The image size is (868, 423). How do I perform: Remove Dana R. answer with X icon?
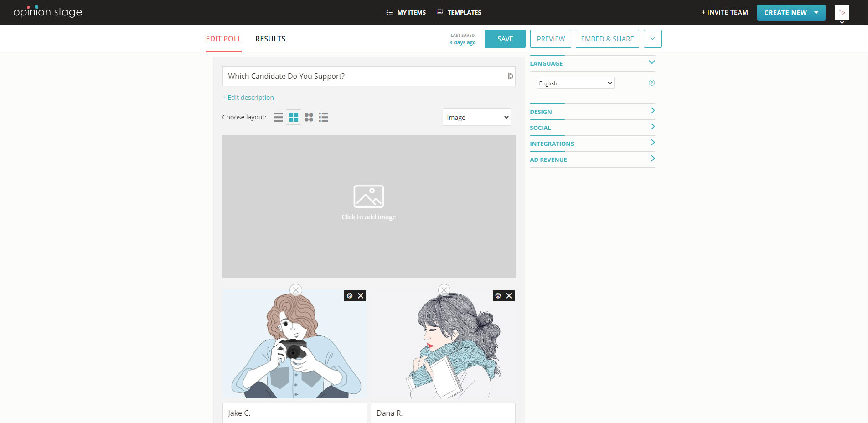point(509,296)
